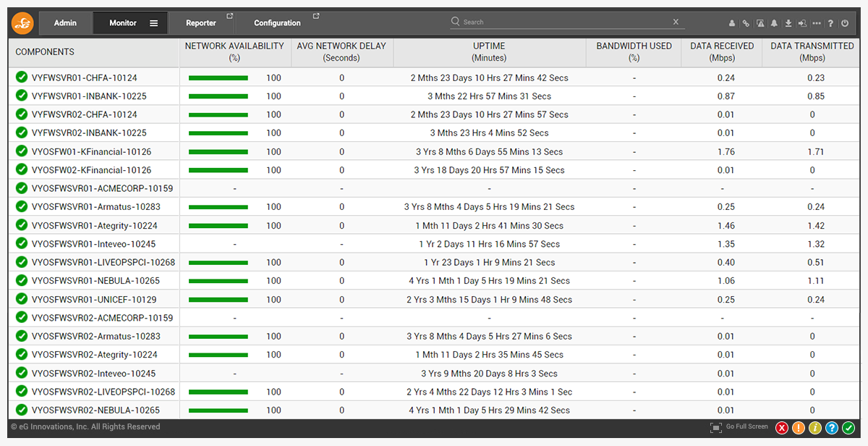Open component VYFWSVR01-INBANK-10225
Viewport: 868px width, 446px height.
[89, 96]
